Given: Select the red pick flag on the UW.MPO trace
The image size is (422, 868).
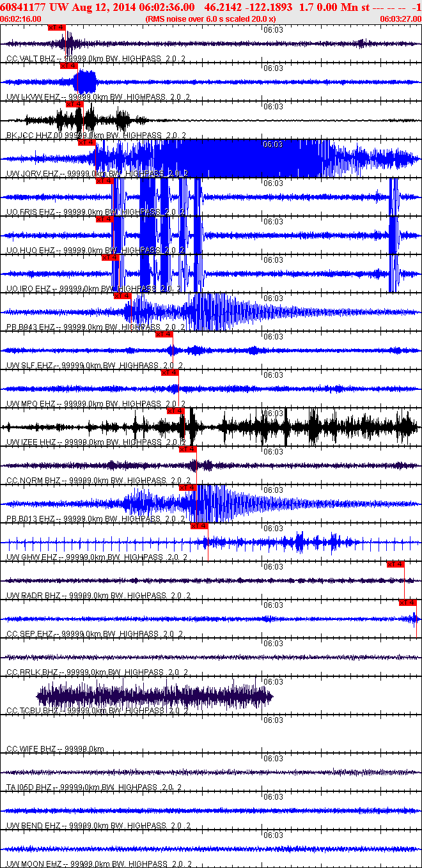Looking at the screenshot, I should tap(170, 372).
